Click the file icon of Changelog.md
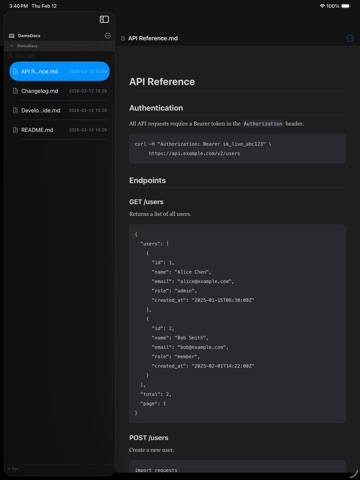 coord(15,91)
